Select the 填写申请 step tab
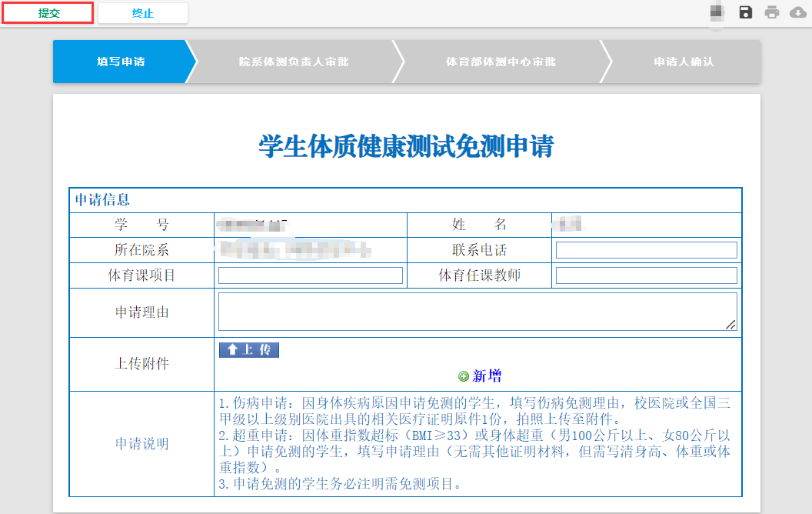Screen dimensions: 812x514 click(x=121, y=62)
